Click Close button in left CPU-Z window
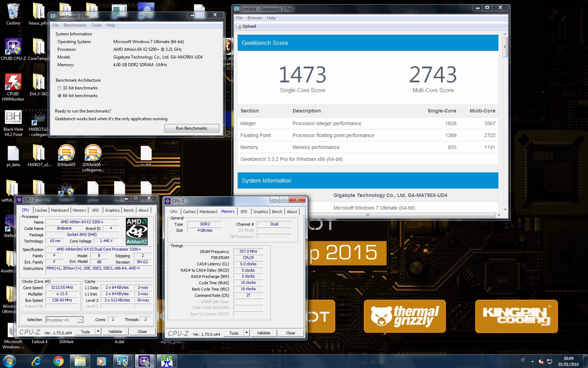Screen dimensions: 588x368 (142, 332)
